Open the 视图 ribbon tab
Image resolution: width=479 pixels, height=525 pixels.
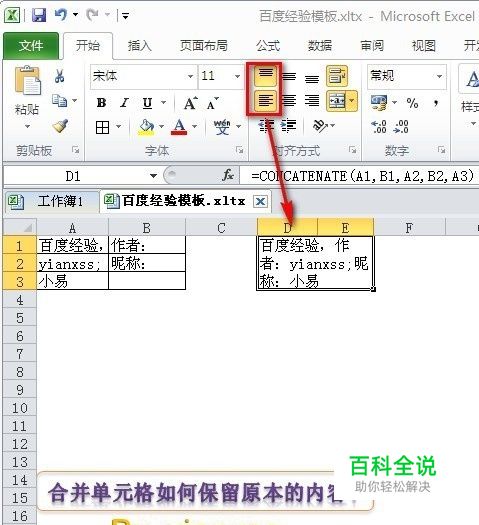coord(424,46)
